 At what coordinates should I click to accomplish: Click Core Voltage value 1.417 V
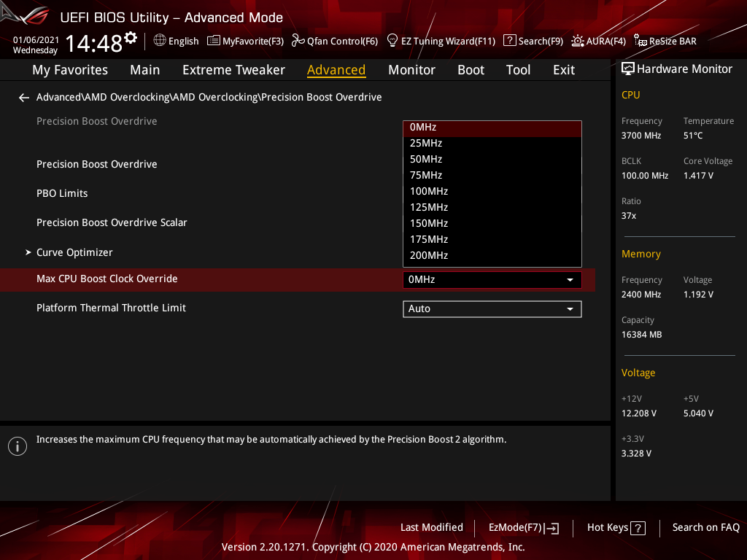click(698, 176)
